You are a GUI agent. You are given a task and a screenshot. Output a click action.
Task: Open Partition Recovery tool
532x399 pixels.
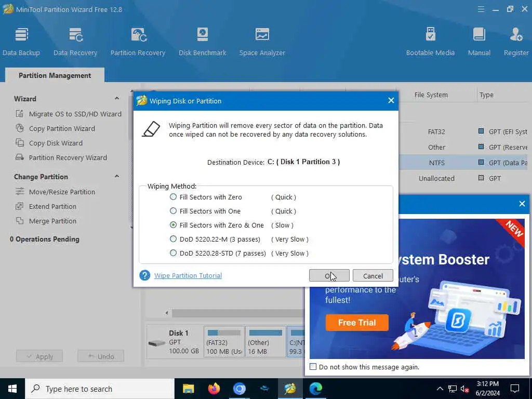[x=138, y=41]
